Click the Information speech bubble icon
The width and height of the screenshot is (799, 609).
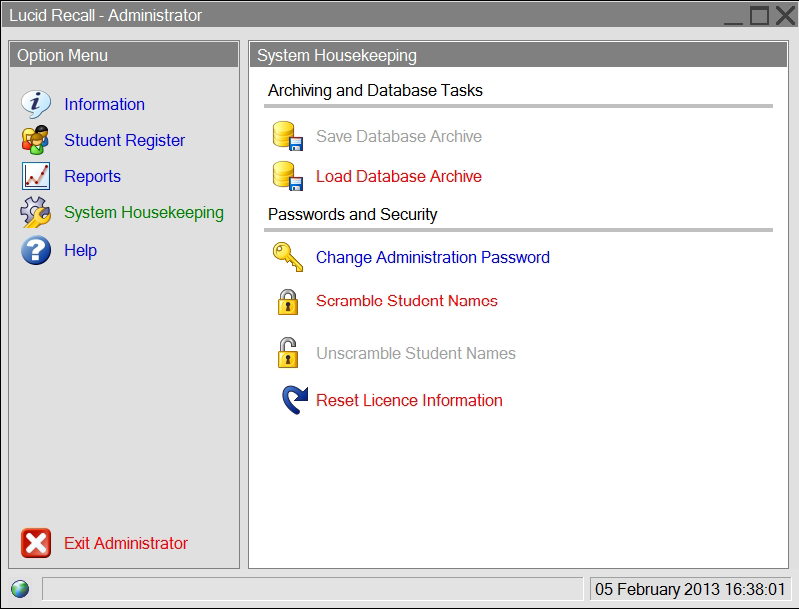point(36,104)
